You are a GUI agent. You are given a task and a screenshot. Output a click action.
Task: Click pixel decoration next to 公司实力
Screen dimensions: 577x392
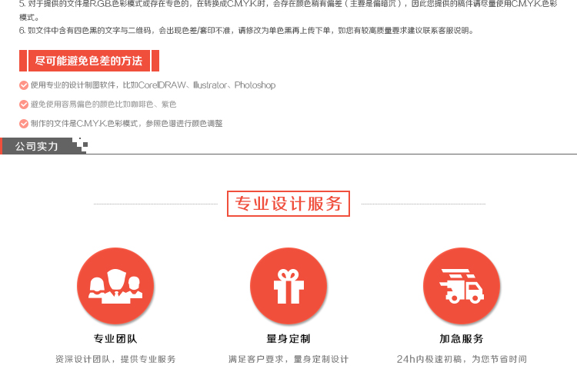pos(78,144)
